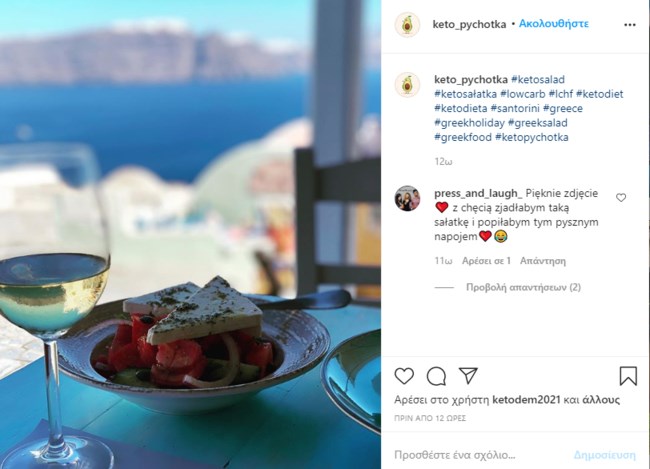Open the press_and_laugh_ profile picture
Screen dimensions: 650x469
coord(407,198)
